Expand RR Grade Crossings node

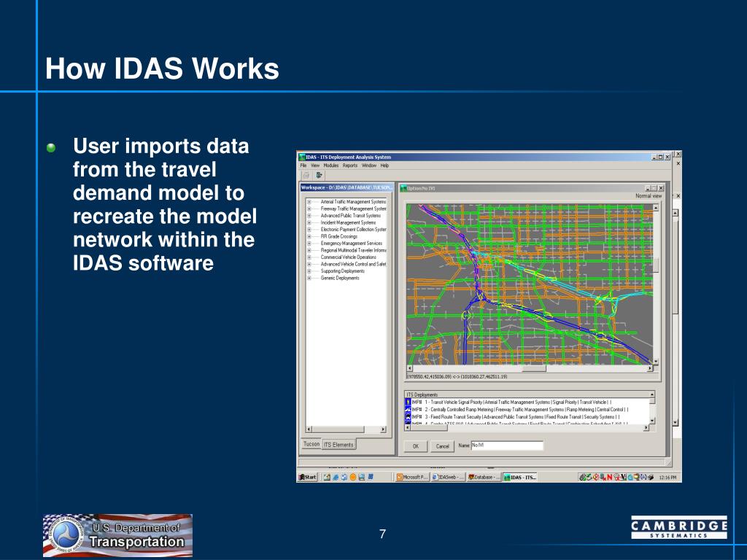[309, 236]
